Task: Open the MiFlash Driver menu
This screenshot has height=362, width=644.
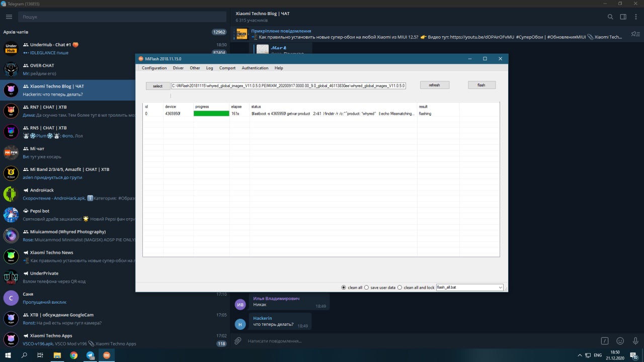Action: [x=178, y=68]
